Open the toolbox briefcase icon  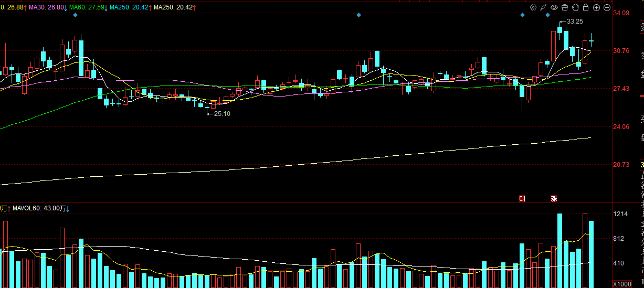(564, 7)
